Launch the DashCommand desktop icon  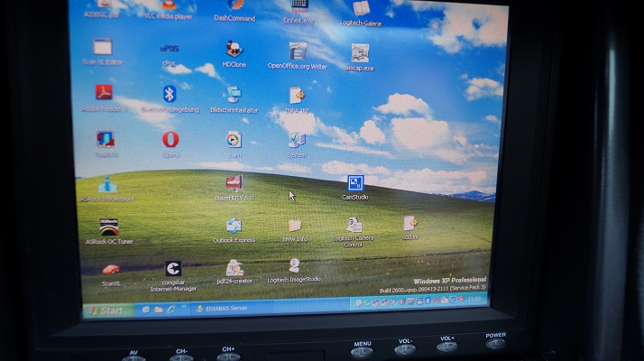point(235,7)
